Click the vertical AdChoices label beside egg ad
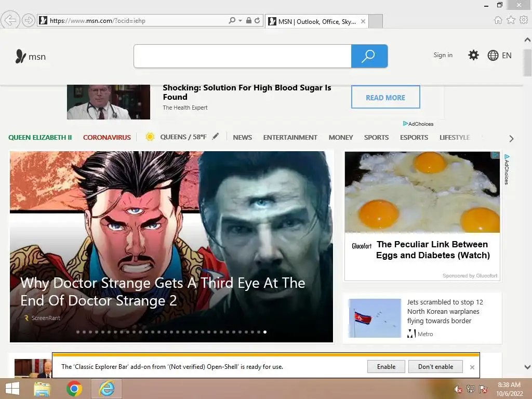The width and height of the screenshot is (532, 399). click(x=507, y=169)
